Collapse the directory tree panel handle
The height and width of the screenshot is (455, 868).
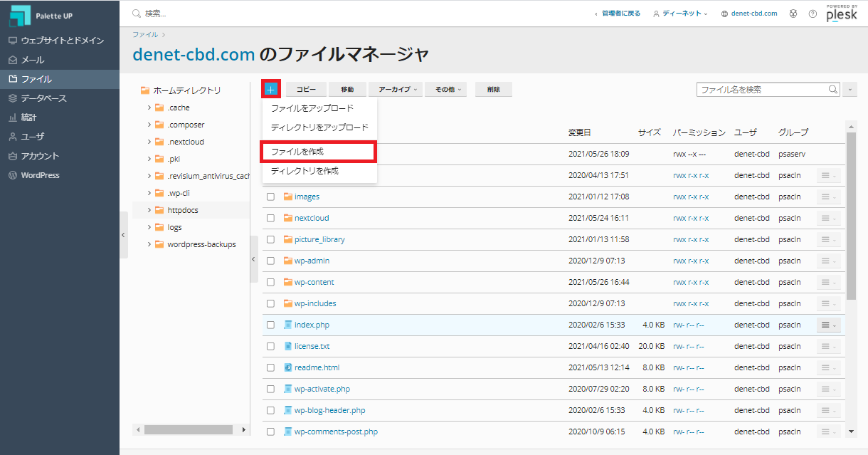pos(253,259)
